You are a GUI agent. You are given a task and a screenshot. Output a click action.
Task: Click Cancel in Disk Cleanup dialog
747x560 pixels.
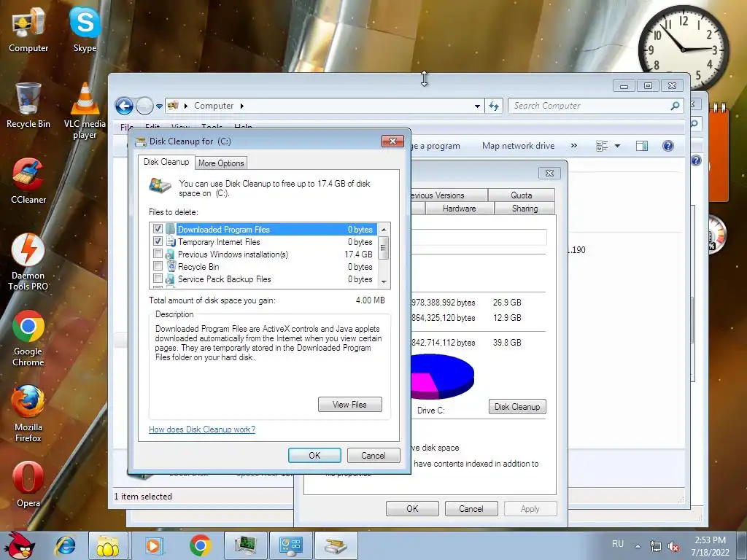[373, 455]
